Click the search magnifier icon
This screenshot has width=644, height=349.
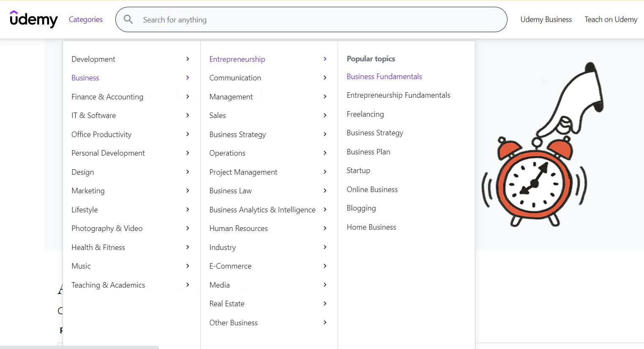coord(128,19)
